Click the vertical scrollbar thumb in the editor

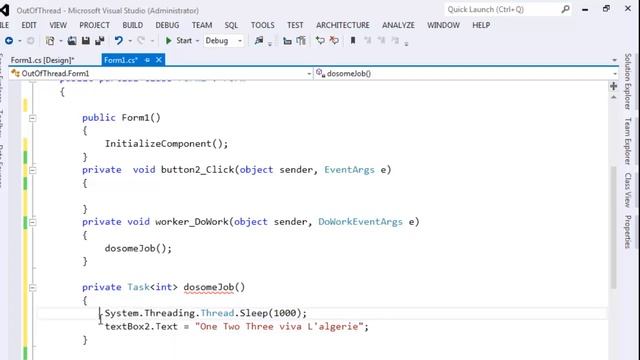[x=613, y=227]
